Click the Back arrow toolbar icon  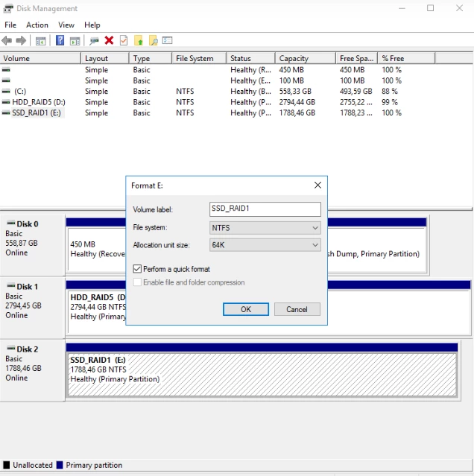[x=7, y=40]
